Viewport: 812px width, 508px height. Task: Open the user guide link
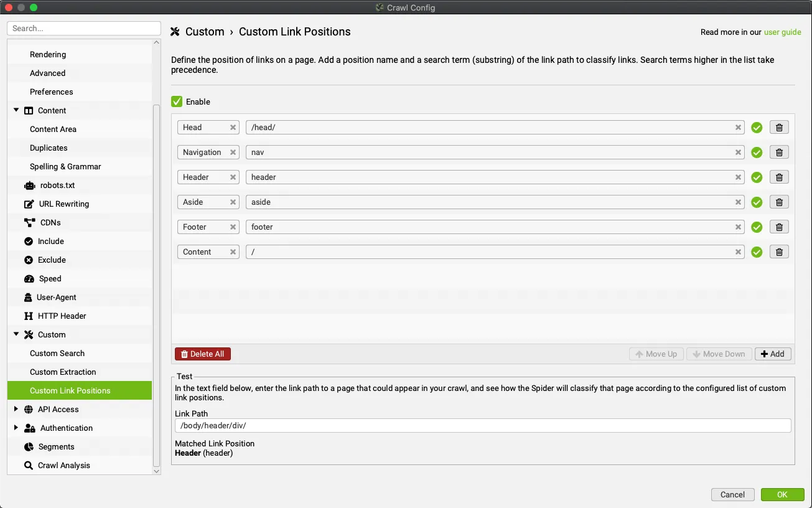pyautogui.click(x=782, y=32)
